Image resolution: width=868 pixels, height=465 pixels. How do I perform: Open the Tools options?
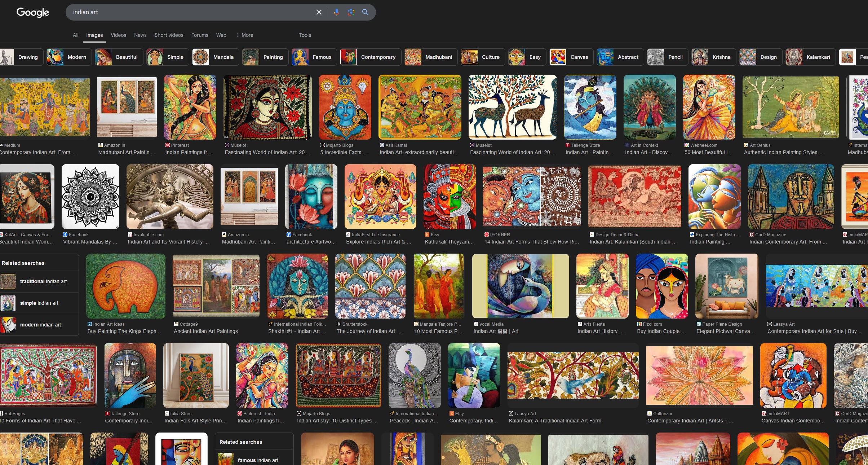(305, 35)
